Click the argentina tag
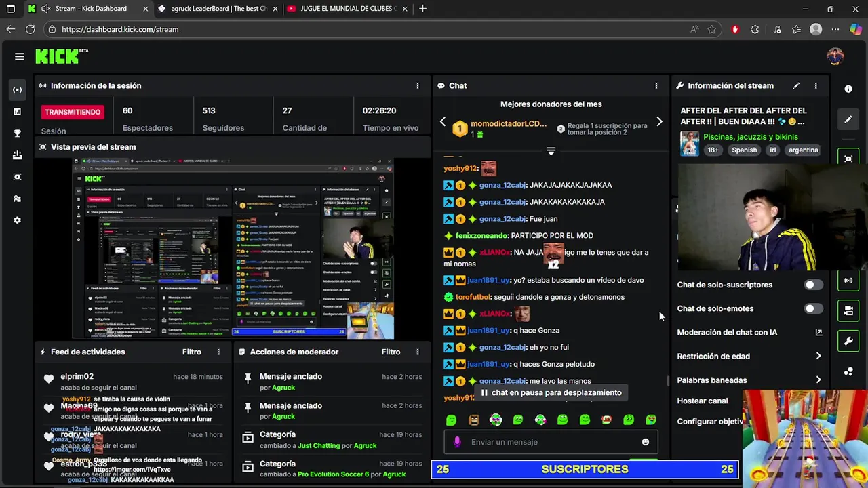868x488 pixels. (803, 150)
